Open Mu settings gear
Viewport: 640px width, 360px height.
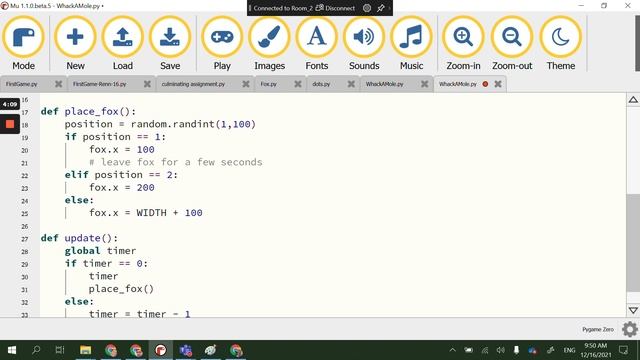pos(630,329)
